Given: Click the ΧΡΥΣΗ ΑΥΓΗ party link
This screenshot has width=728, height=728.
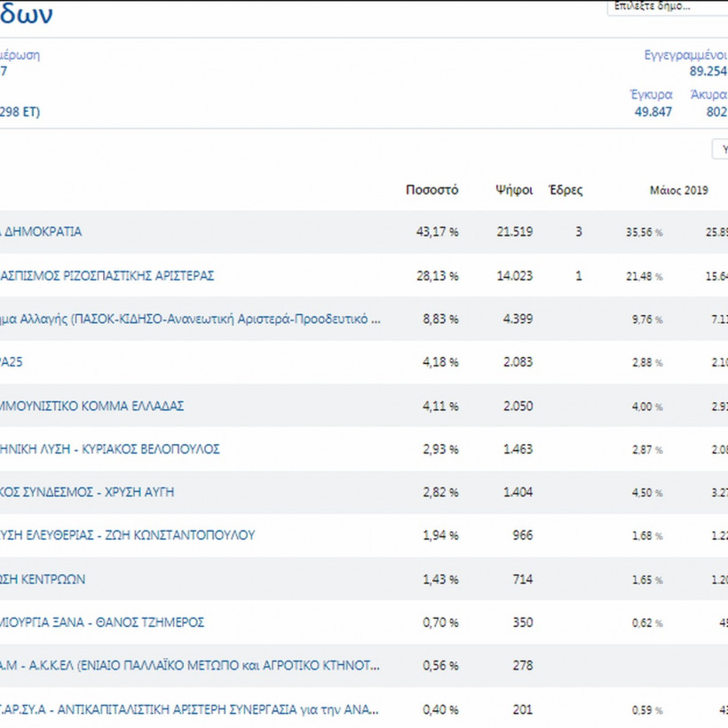Looking at the screenshot, I should point(87,492).
